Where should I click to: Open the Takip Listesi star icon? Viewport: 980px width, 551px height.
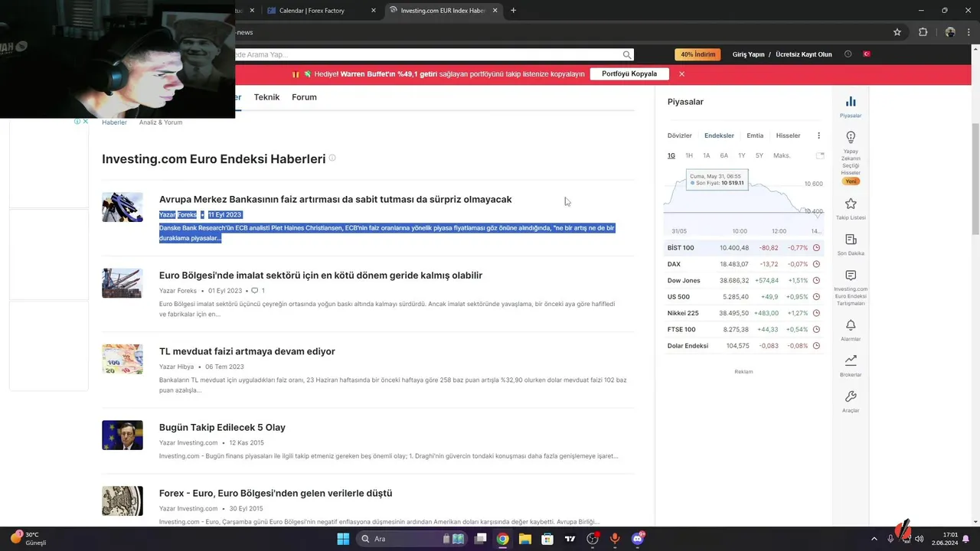point(851,204)
